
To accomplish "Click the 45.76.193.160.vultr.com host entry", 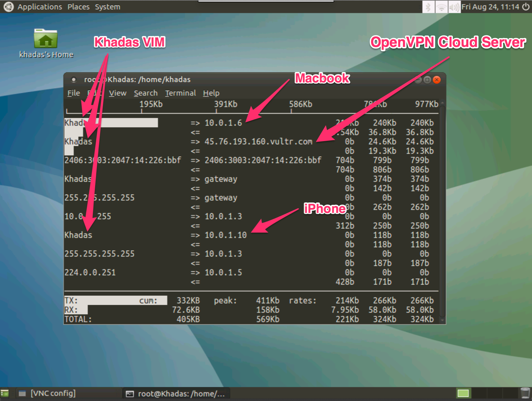I will point(258,142).
